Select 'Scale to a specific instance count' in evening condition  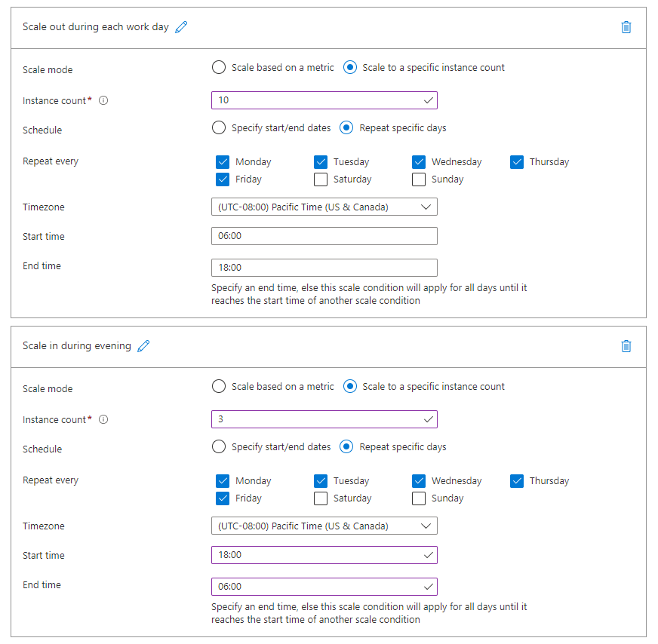350,386
